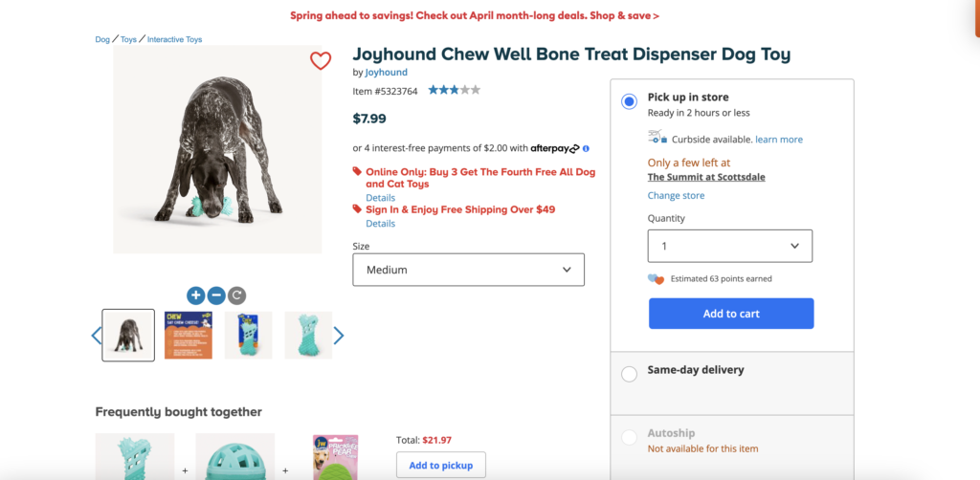Add item to favorites with heart icon
The width and height of the screenshot is (980, 480).
click(x=321, y=61)
